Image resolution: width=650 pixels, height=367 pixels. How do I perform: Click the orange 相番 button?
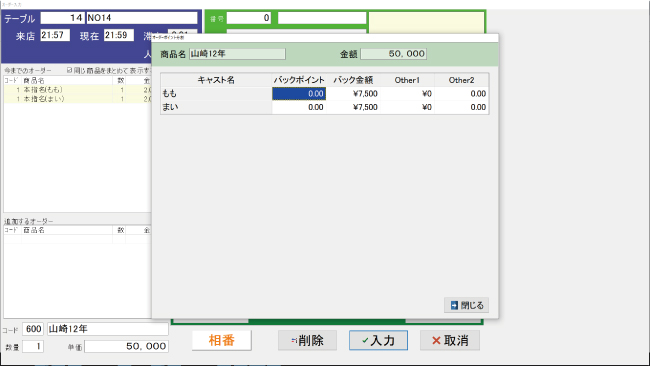(222, 340)
